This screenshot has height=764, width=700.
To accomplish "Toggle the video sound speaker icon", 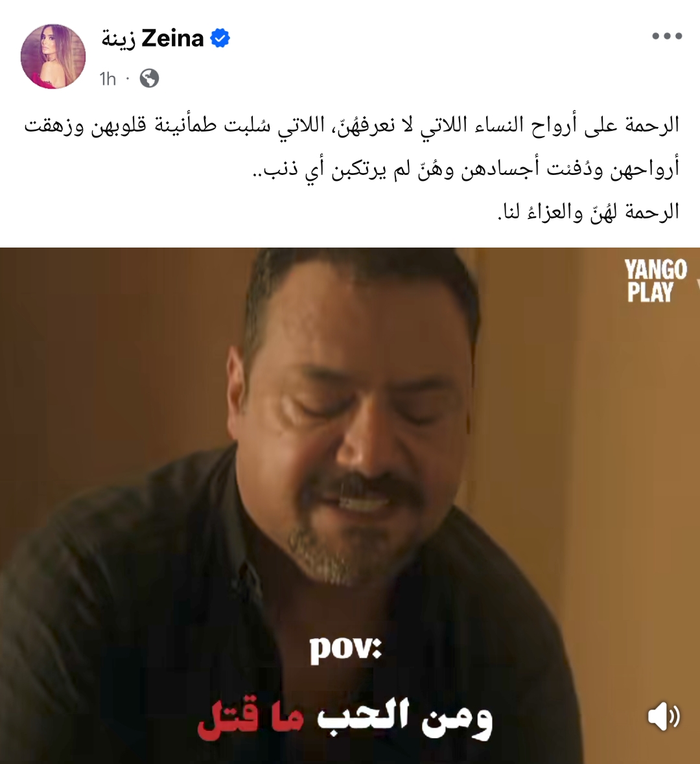I will pyautogui.click(x=664, y=717).
